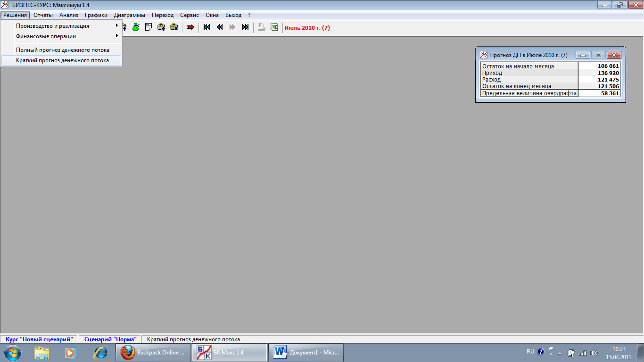The width and height of the screenshot is (644, 362).
Task: Click status bar Сценарий "Норма"
Action: [x=110, y=339]
